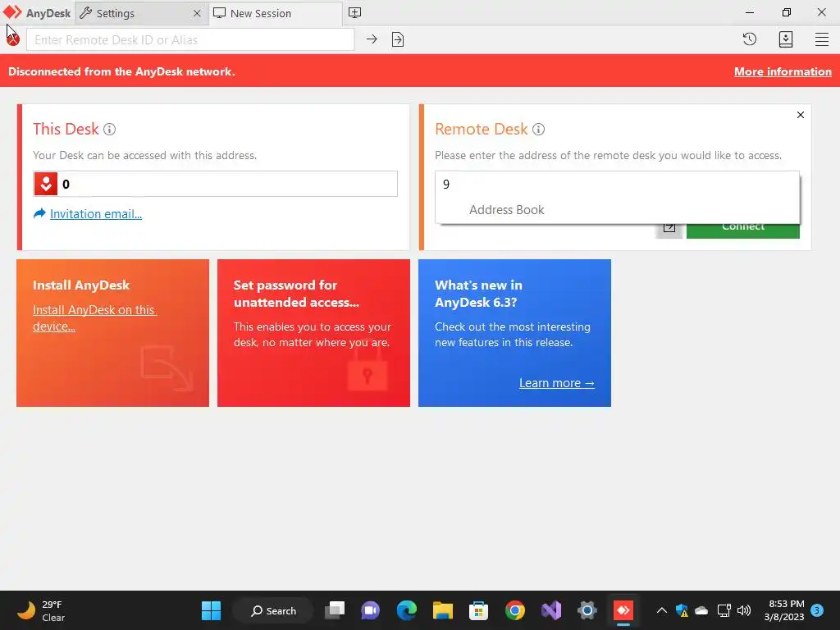Open Visual Studio from taskbar
Screen dimensions: 840x630
coord(550,610)
